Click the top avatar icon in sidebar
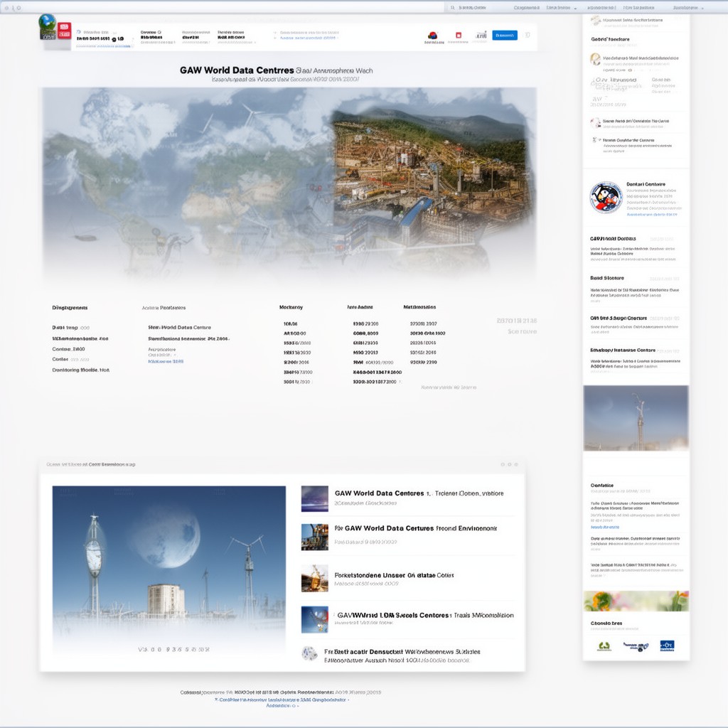 pyautogui.click(x=596, y=21)
